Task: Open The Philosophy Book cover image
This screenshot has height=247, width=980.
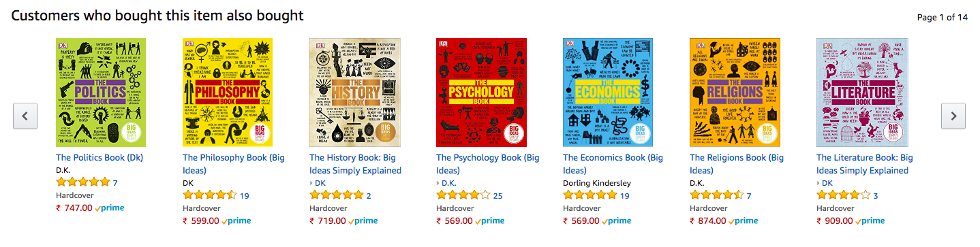Action: click(228, 93)
